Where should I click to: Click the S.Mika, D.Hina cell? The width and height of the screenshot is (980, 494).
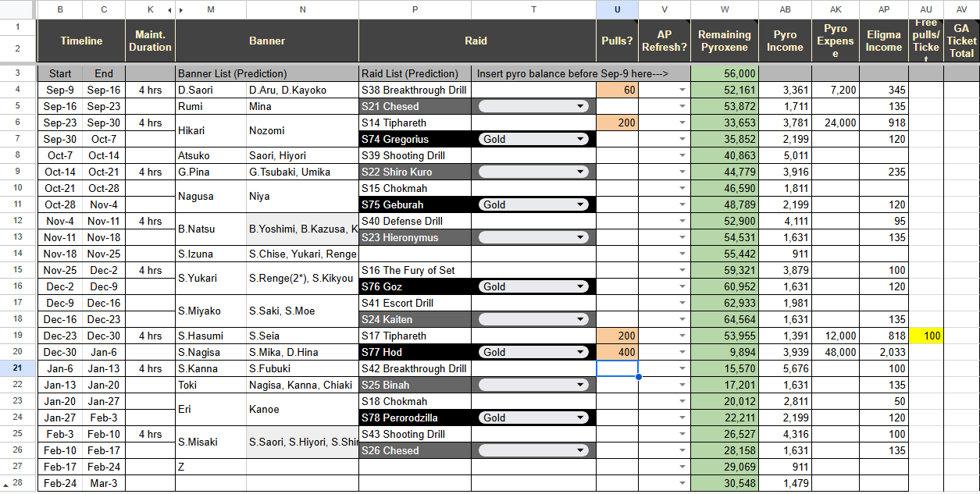tap(302, 352)
